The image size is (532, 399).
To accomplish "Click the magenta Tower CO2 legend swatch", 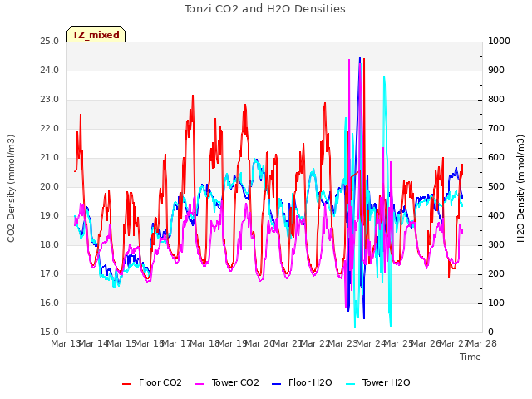I will [x=200, y=384].
